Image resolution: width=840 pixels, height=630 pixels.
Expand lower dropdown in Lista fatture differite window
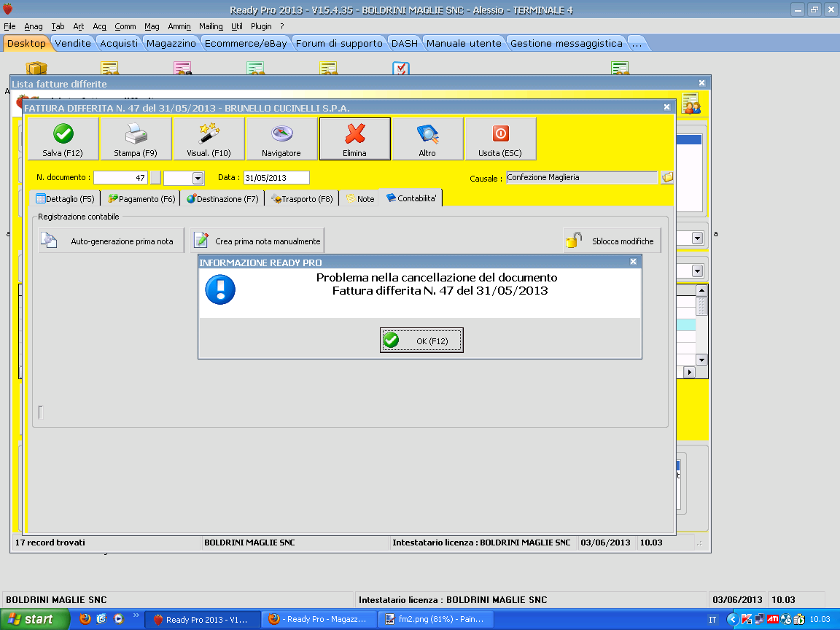coord(697,271)
